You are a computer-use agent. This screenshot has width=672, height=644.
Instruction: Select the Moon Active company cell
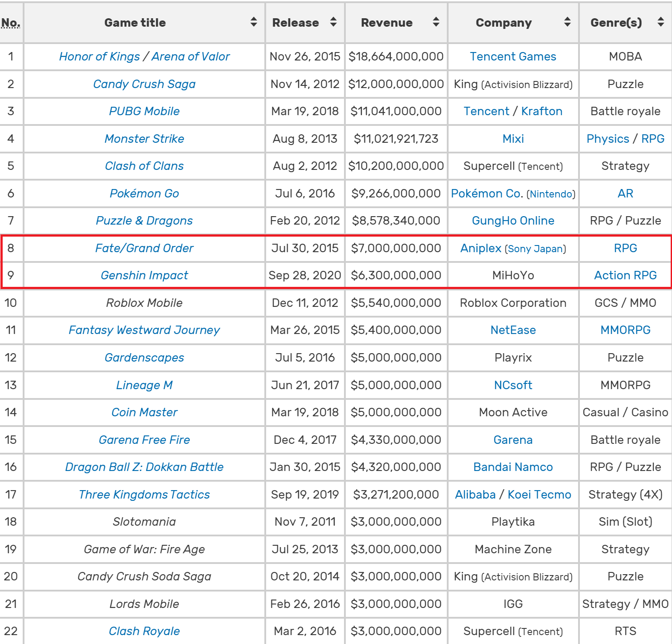click(x=513, y=412)
